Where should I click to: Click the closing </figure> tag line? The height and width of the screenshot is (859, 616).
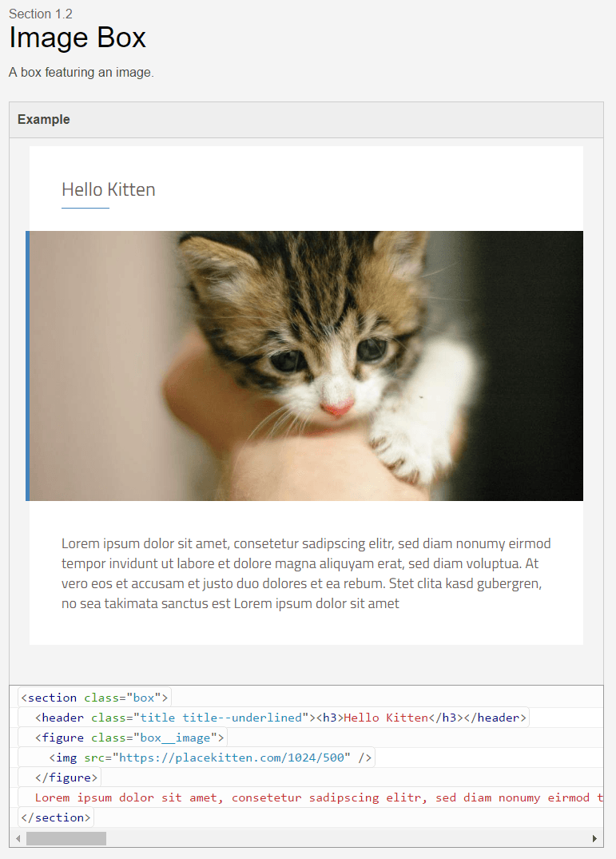click(66, 777)
